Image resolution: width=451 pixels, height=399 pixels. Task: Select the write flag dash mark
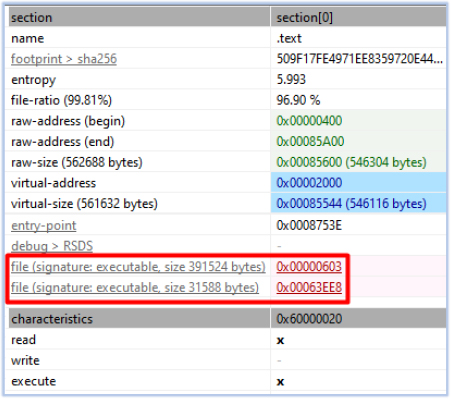click(x=279, y=361)
